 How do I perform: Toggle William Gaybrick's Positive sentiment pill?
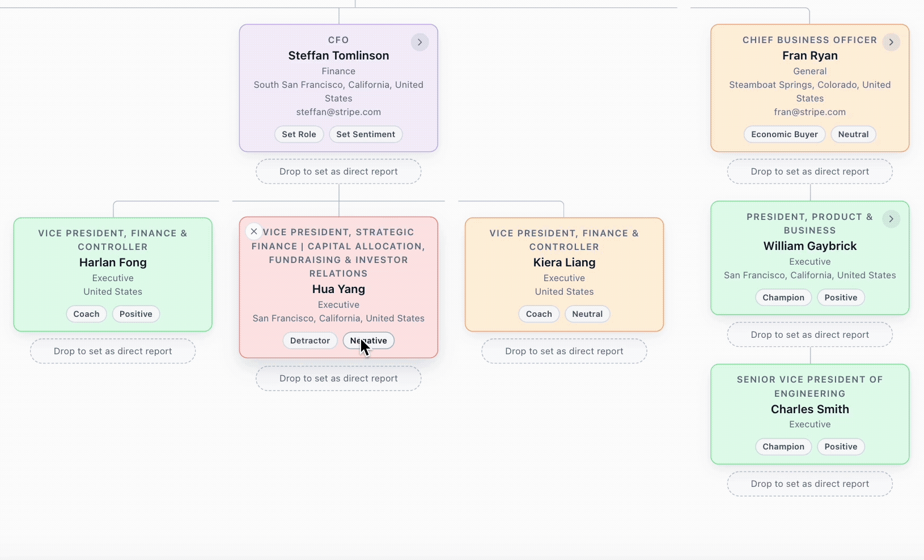(841, 297)
